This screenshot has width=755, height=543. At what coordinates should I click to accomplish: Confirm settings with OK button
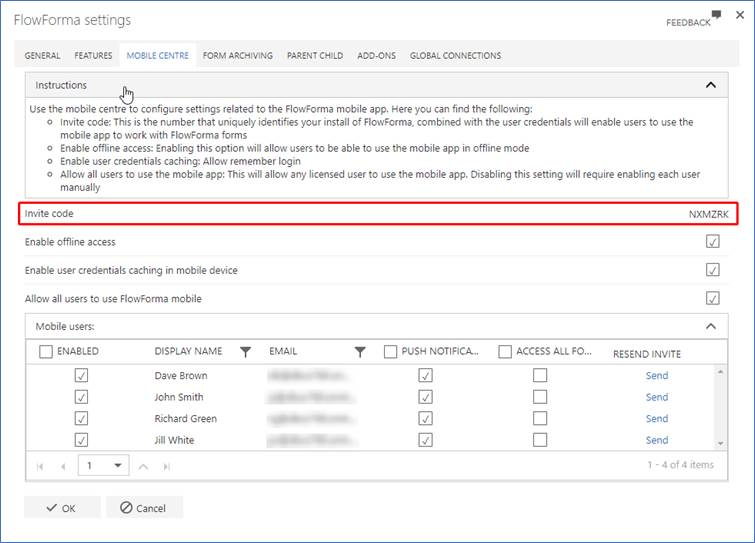coord(62,508)
